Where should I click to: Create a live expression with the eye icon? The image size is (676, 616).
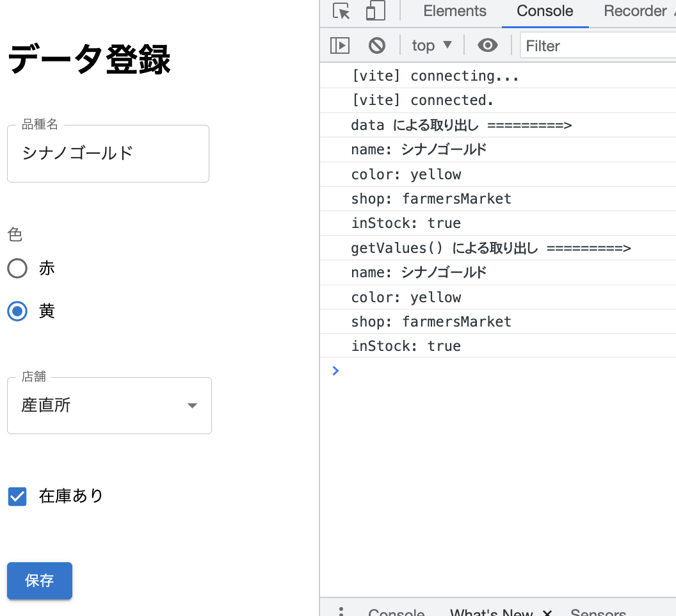(487, 45)
